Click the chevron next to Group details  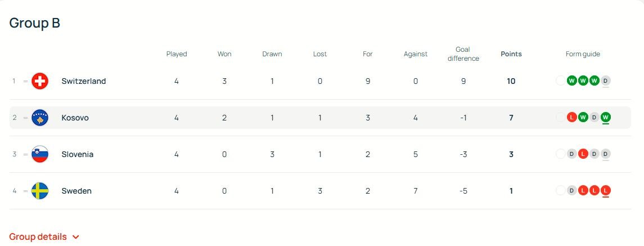(76, 238)
